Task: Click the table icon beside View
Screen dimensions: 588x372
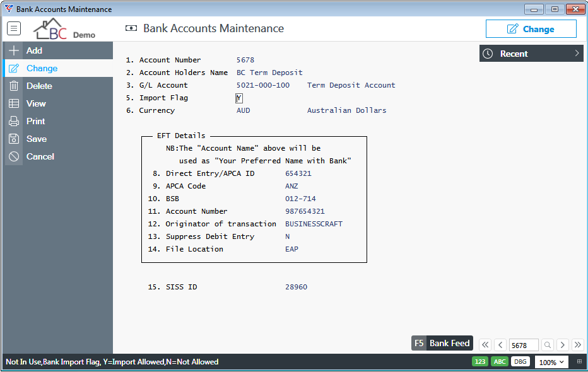Action: [x=14, y=103]
